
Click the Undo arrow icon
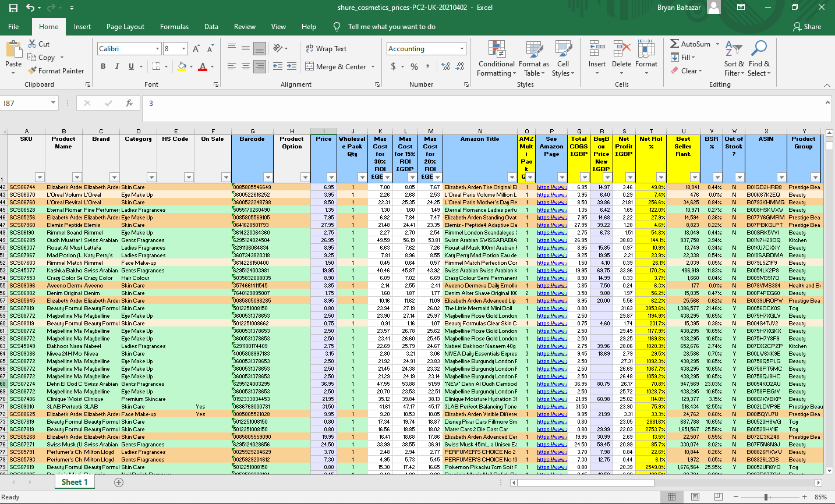click(30, 8)
